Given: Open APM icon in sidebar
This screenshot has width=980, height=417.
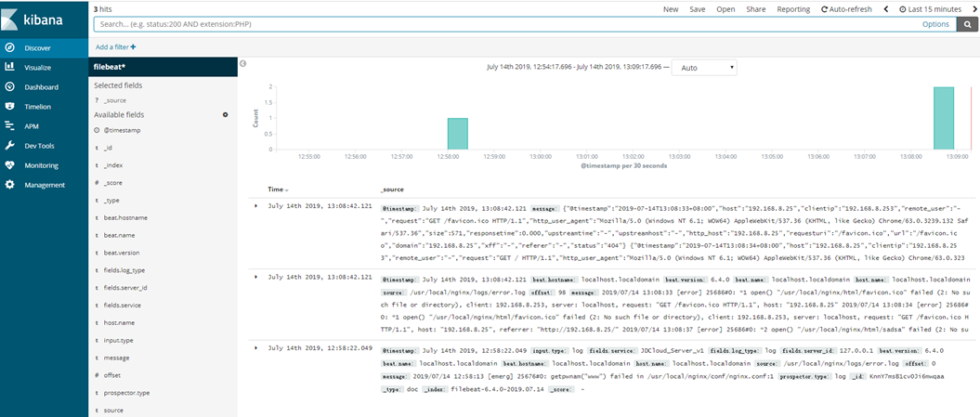Looking at the screenshot, I should coord(9,125).
